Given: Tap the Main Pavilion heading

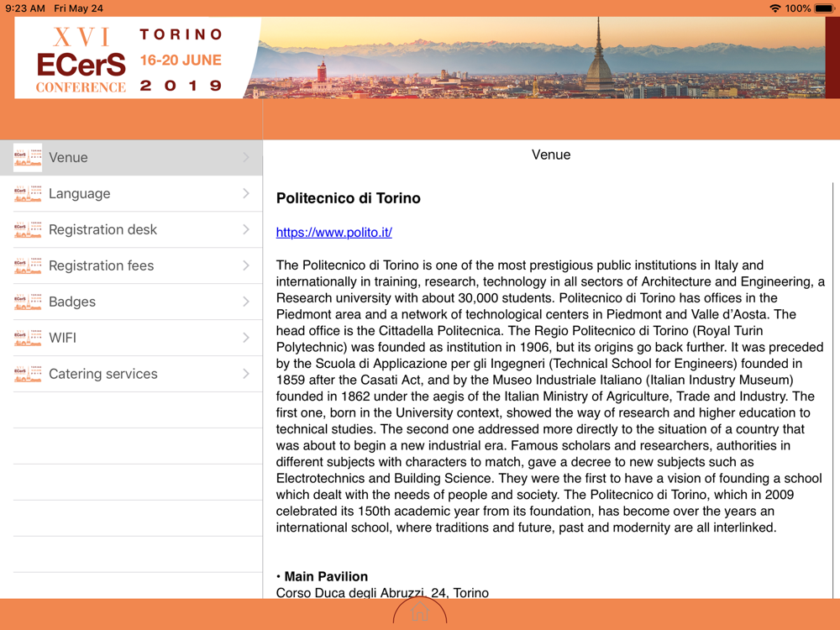Looking at the screenshot, I should [326, 576].
